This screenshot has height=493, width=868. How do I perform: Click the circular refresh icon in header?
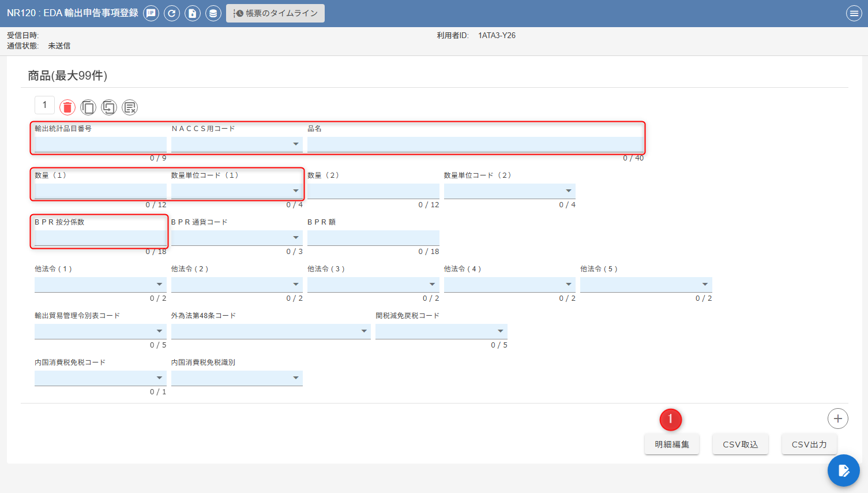point(172,13)
